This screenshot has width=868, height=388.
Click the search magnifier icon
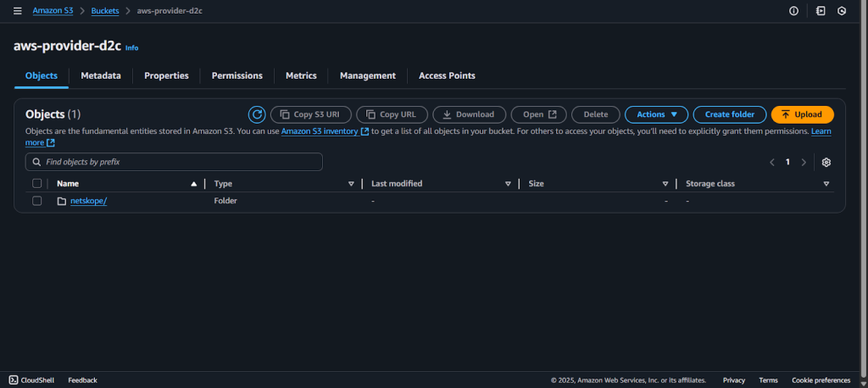tap(36, 162)
